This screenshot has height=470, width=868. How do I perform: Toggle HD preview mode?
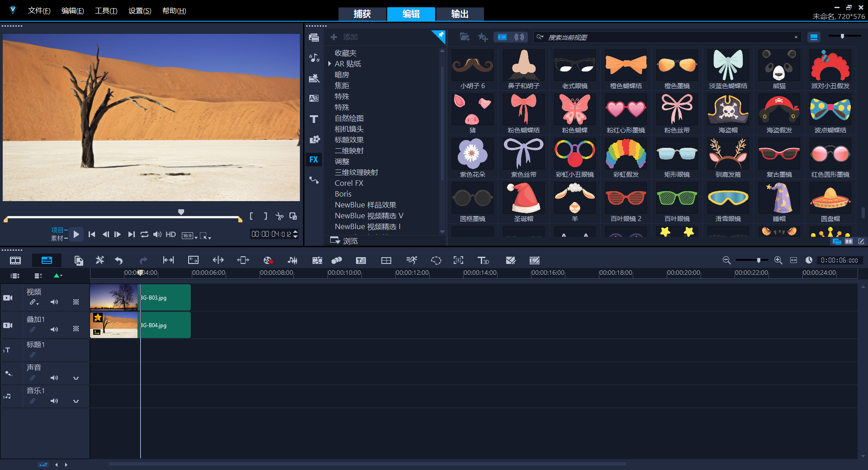[x=171, y=234]
